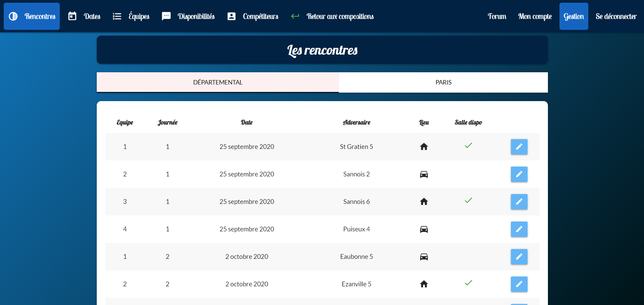Open the Forum link

pyautogui.click(x=497, y=16)
